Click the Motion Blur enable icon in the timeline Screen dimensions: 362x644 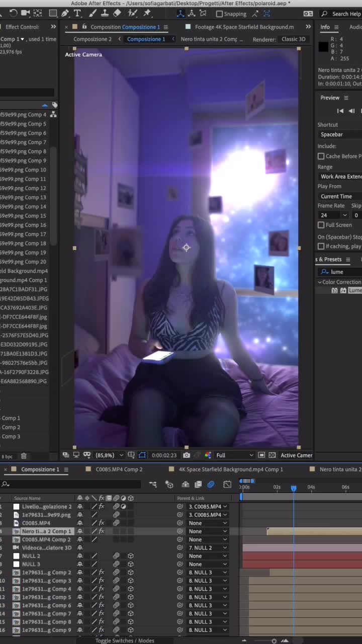211,485
